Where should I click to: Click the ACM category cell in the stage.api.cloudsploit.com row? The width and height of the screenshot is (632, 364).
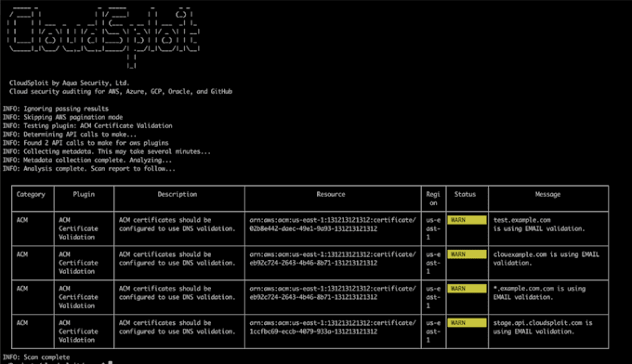(x=22, y=322)
